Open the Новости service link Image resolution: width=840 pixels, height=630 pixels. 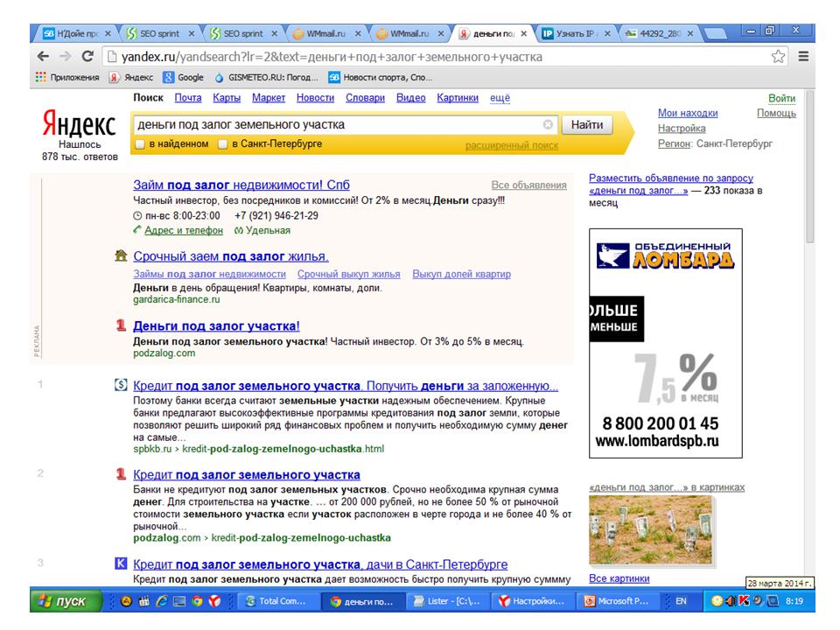pos(315,98)
